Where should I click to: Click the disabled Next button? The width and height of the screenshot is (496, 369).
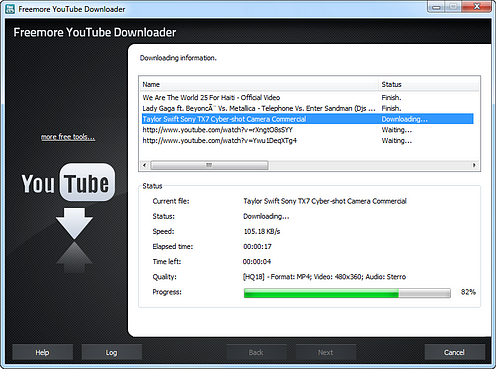pyautogui.click(x=325, y=352)
